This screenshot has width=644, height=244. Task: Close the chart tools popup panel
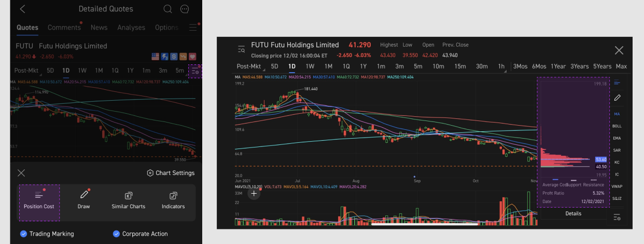pos(21,173)
